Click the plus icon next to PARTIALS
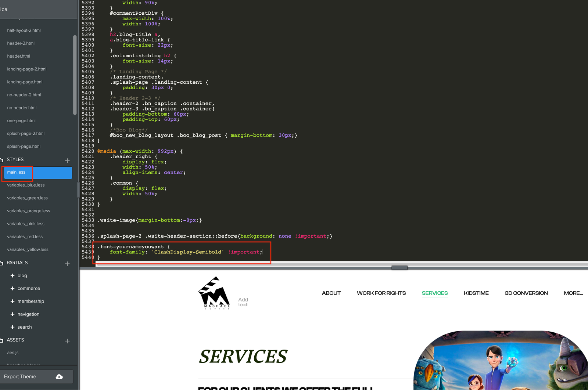 (x=67, y=263)
